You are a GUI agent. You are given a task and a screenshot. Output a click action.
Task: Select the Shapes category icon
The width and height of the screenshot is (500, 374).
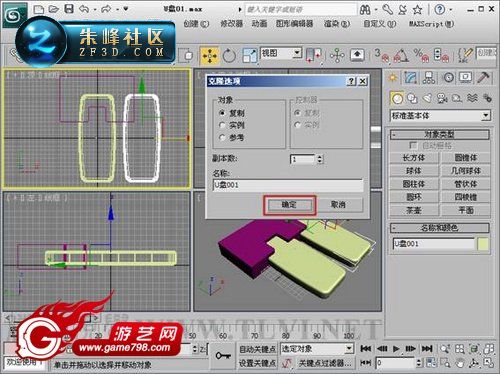[412, 98]
